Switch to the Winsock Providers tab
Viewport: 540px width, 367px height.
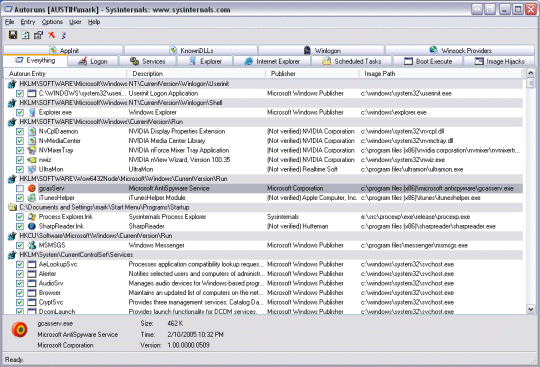coord(460,50)
